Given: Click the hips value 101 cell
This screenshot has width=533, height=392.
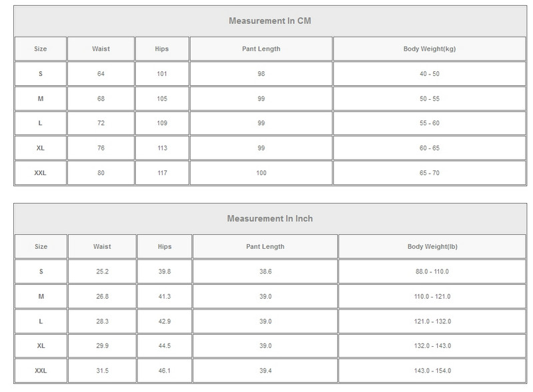Looking at the screenshot, I should tap(162, 74).
